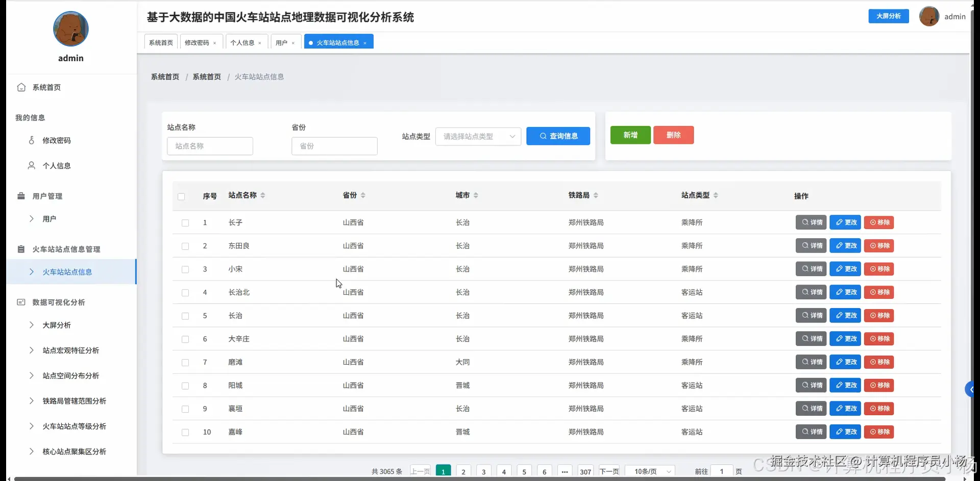Expand 站点宏观特征分析 sidebar item
980x481 pixels.
(71, 350)
